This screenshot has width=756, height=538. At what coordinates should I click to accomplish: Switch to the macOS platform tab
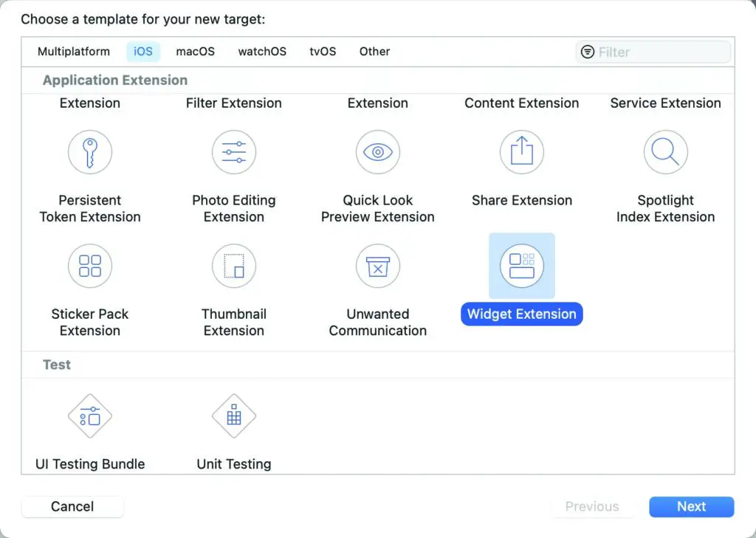coord(196,52)
